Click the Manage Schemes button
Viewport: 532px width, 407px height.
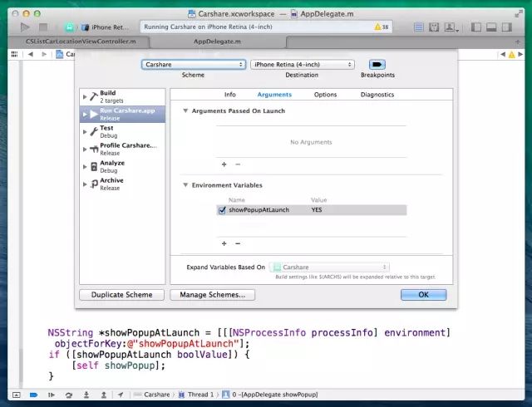click(x=213, y=295)
